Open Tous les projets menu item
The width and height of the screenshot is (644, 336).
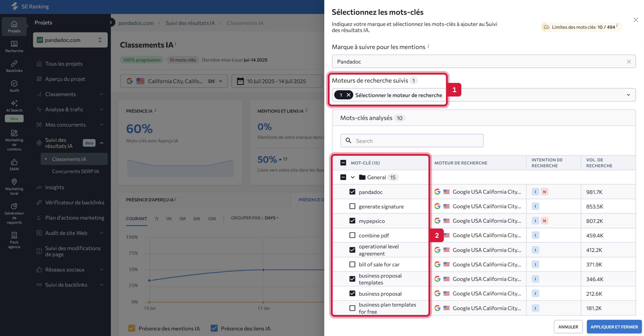(64, 64)
